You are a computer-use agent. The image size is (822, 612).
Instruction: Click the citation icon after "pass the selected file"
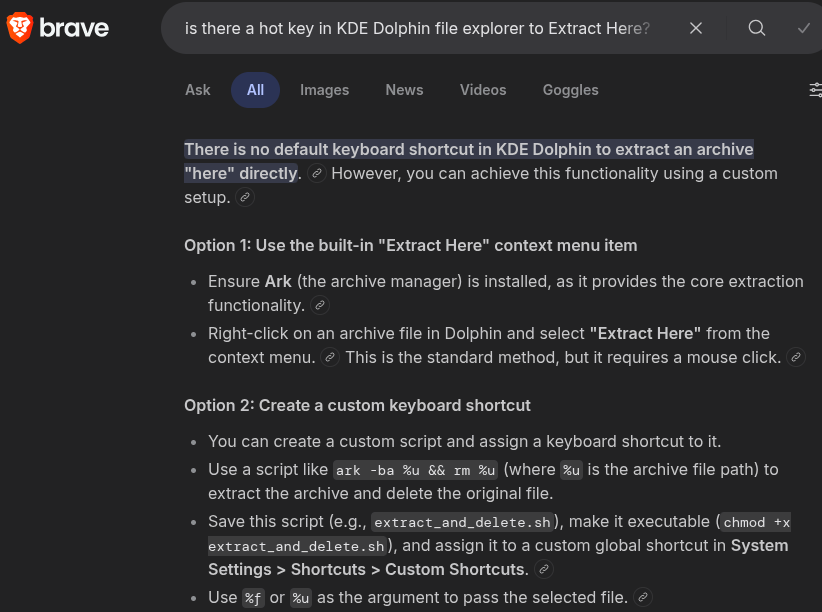(x=642, y=596)
